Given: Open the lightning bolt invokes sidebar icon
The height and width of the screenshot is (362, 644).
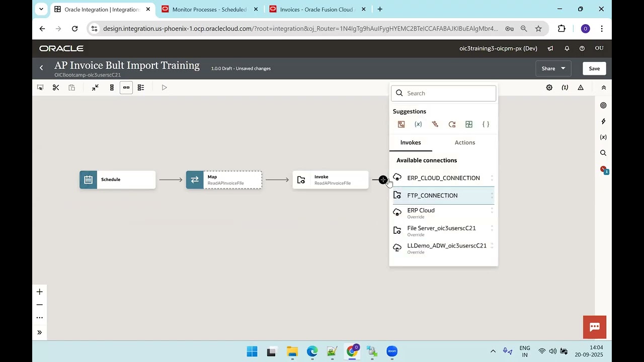Looking at the screenshot, I should coord(603,121).
